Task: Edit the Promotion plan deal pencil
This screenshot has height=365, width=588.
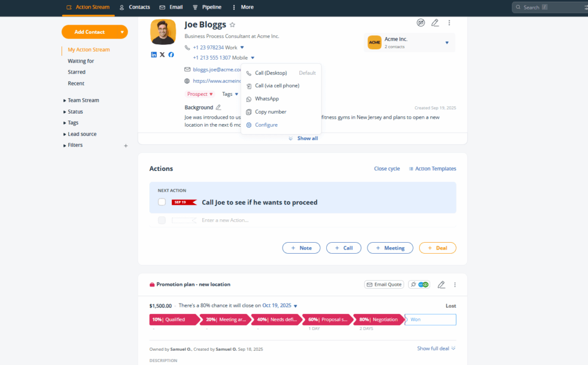Action: pos(441,285)
